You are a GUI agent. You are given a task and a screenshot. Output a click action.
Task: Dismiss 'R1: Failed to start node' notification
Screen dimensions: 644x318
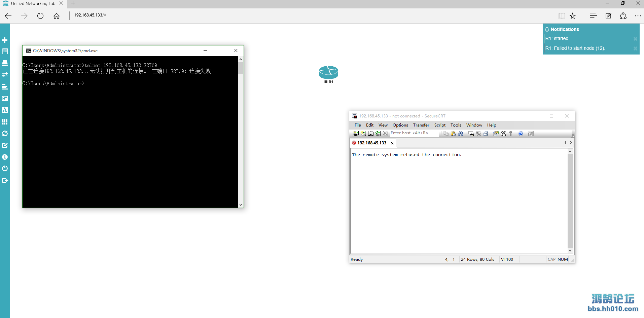pyautogui.click(x=635, y=48)
